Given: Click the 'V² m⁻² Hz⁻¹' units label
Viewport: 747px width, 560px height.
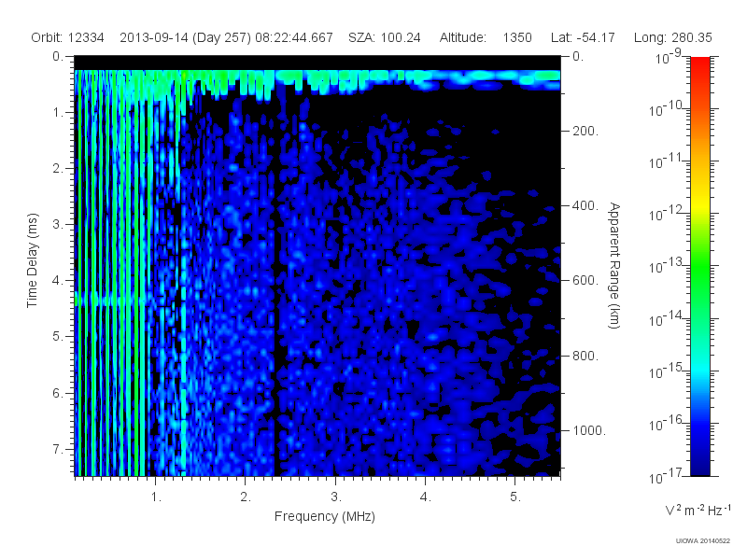Looking at the screenshot, I should point(698,510).
